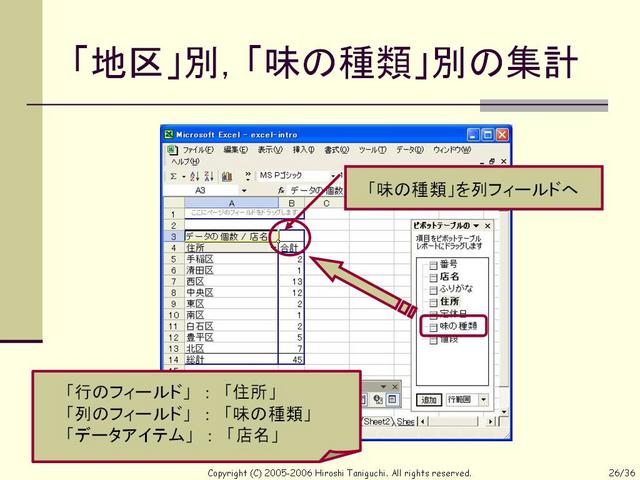Select row 3 header

coord(174,236)
